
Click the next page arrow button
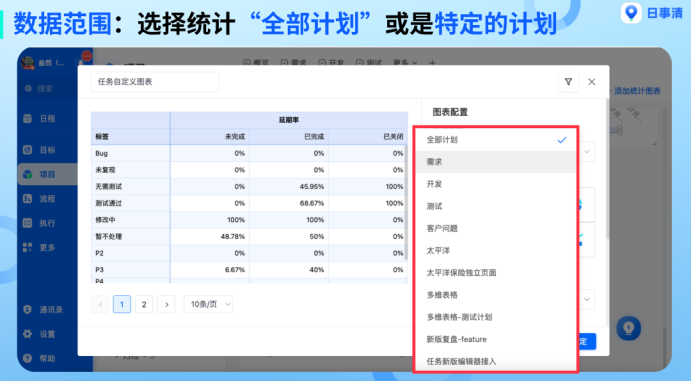[166, 304]
